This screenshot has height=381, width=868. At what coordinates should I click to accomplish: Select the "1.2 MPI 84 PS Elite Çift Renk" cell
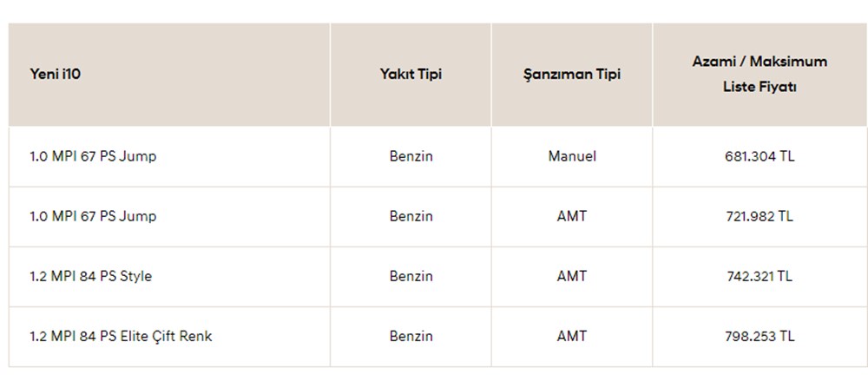pyautogui.click(x=121, y=336)
